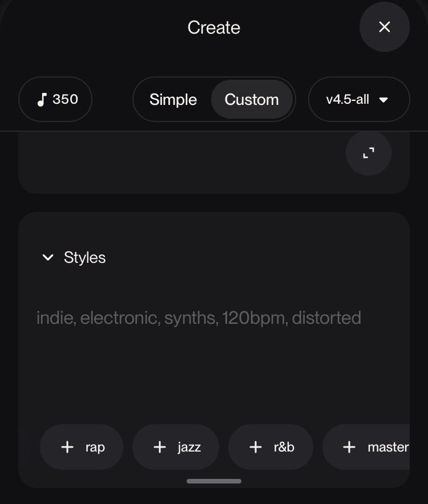This screenshot has width=428, height=504.
Task: Open the 350 credits balance
Action: (56, 100)
